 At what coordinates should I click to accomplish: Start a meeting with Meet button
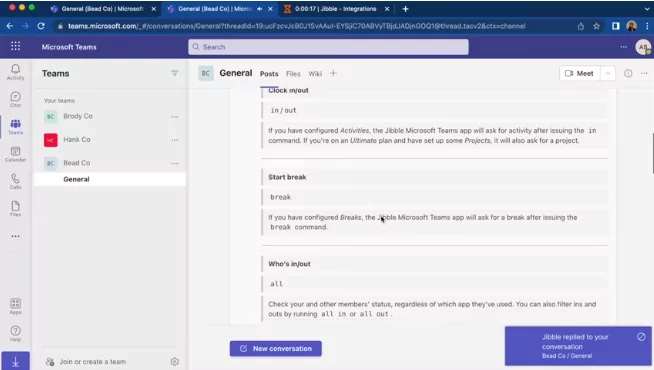click(x=580, y=73)
